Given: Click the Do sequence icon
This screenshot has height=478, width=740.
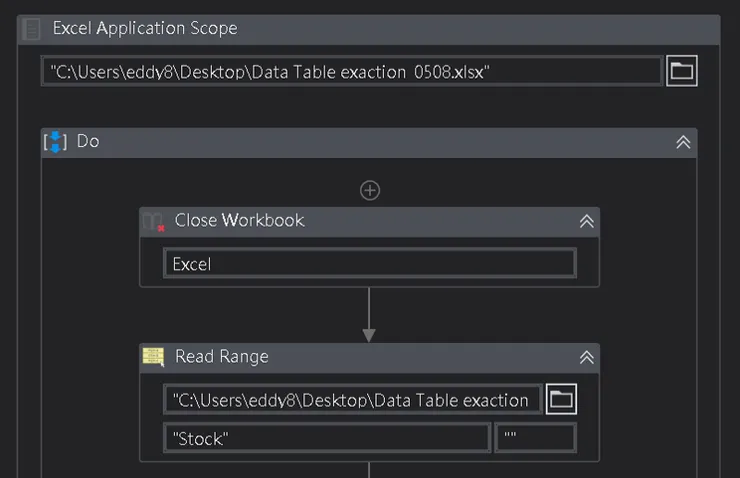Looking at the screenshot, I should tap(55, 141).
